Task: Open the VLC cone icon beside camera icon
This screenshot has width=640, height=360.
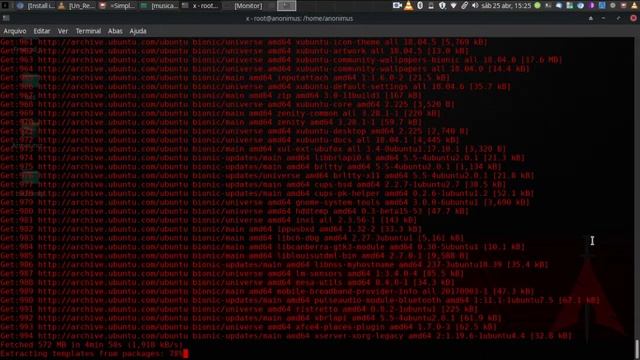Action: 409,5
